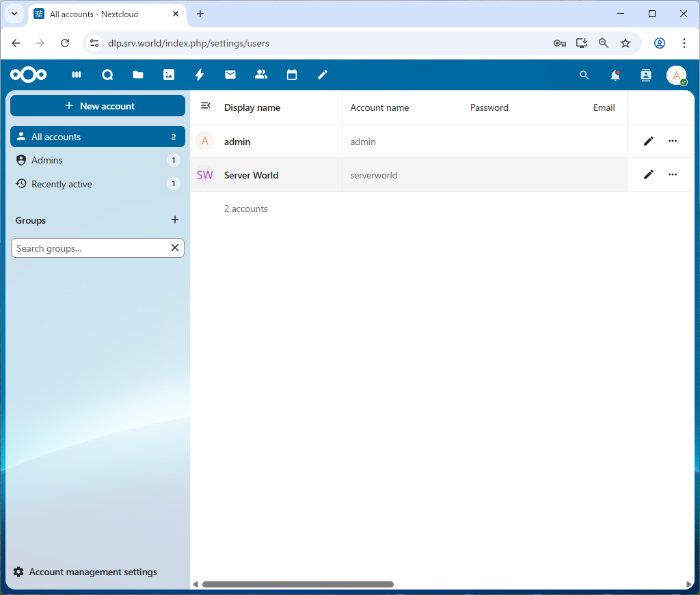
Task: Open the notifications bell
Action: [x=615, y=75]
